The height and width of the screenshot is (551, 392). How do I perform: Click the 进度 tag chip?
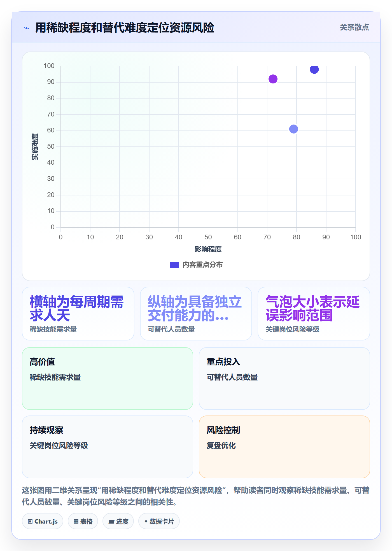pyautogui.click(x=118, y=521)
